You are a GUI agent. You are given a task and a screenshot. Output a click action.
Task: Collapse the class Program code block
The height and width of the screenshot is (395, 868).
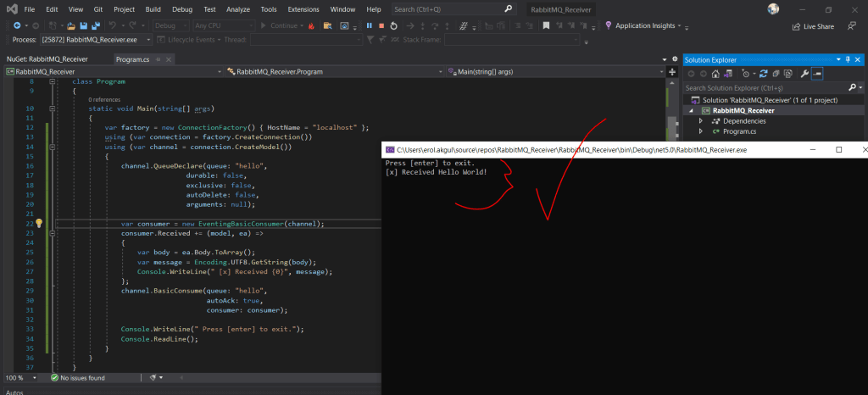click(x=53, y=82)
